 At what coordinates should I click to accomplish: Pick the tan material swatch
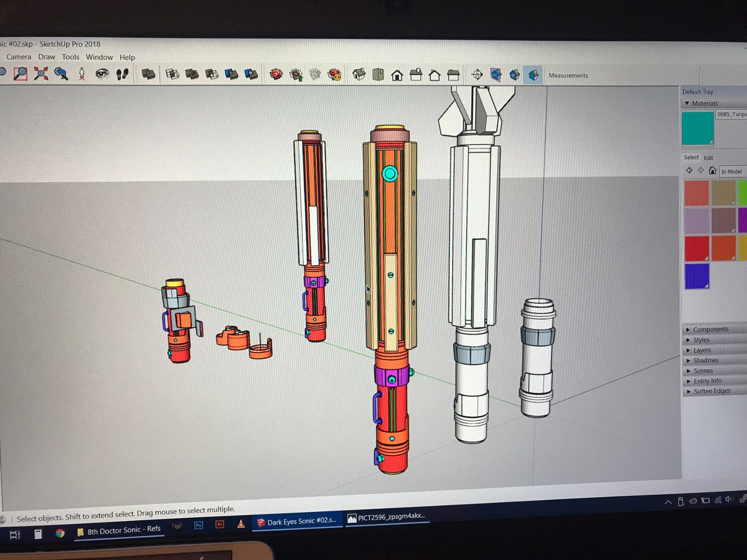coord(723,193)
